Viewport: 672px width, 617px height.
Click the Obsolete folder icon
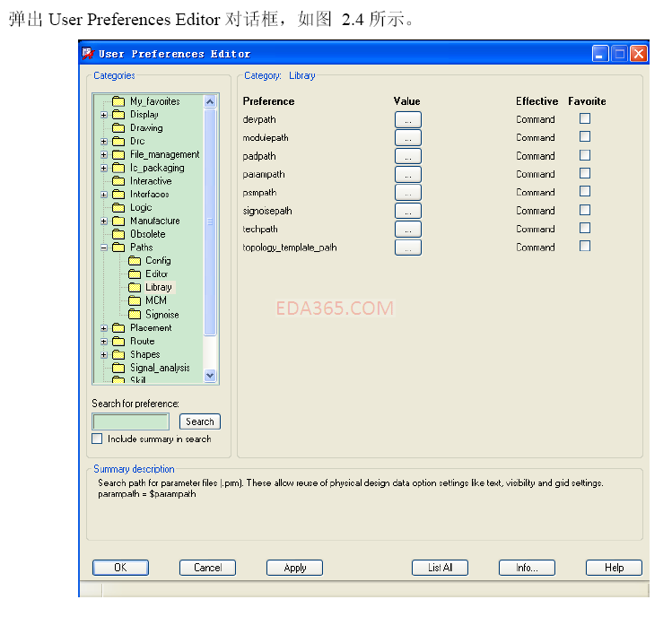click(118, 234)
